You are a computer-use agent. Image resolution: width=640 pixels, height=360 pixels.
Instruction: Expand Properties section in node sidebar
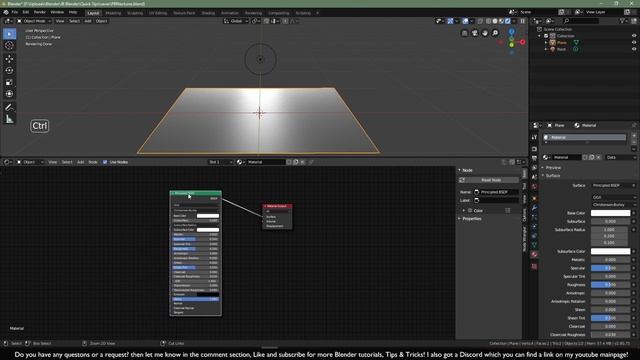point(470,219)
